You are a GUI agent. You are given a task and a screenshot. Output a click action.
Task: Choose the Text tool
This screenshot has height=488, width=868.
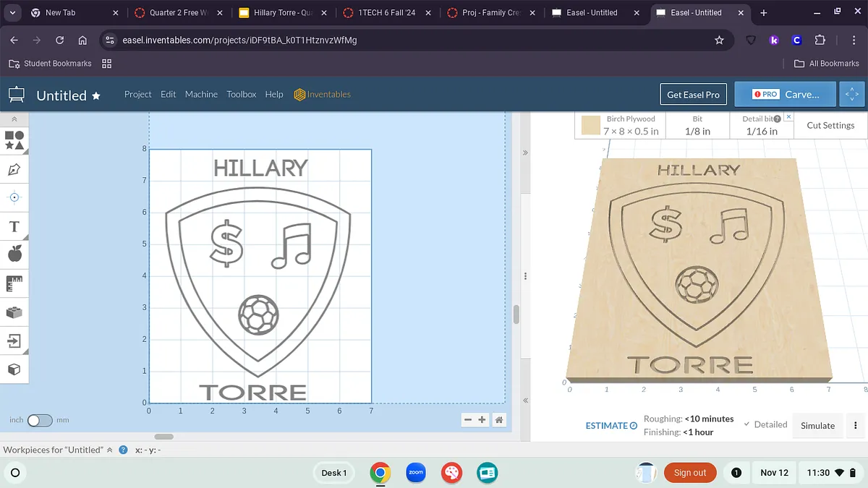click(x=14, y=226)
